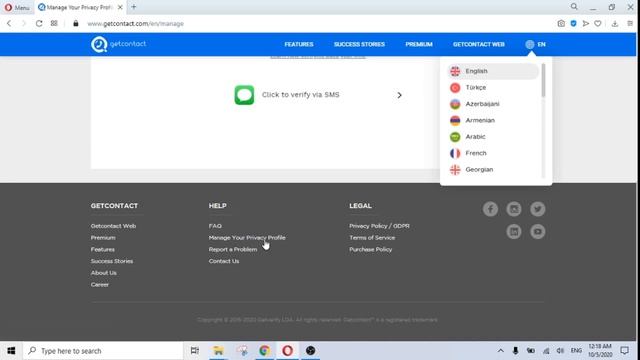Open Success Stories footer link
This screenshot has width=640, height=360.
coord(111,261)
